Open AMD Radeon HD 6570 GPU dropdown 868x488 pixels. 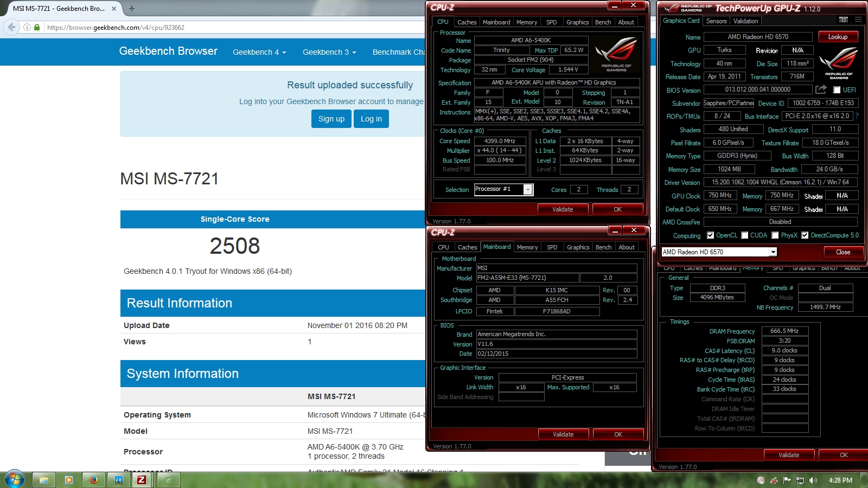(773, 252)
